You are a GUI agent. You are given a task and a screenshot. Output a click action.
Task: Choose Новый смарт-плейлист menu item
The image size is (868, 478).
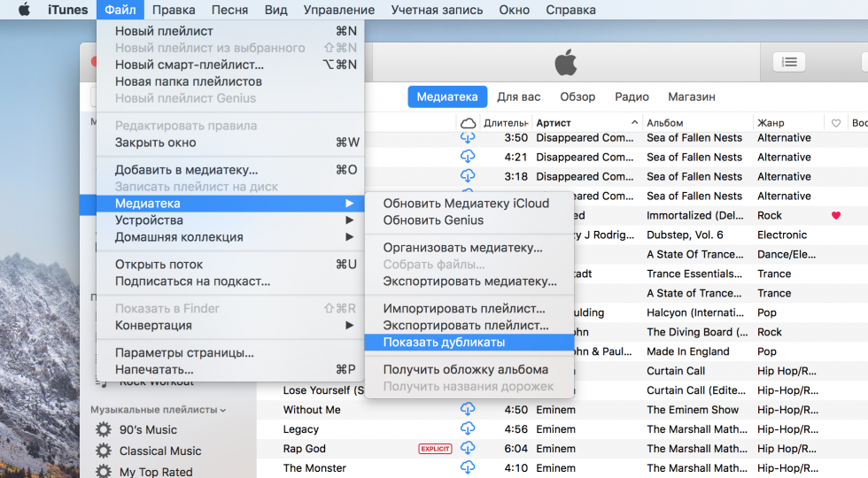tap(230, 65)
